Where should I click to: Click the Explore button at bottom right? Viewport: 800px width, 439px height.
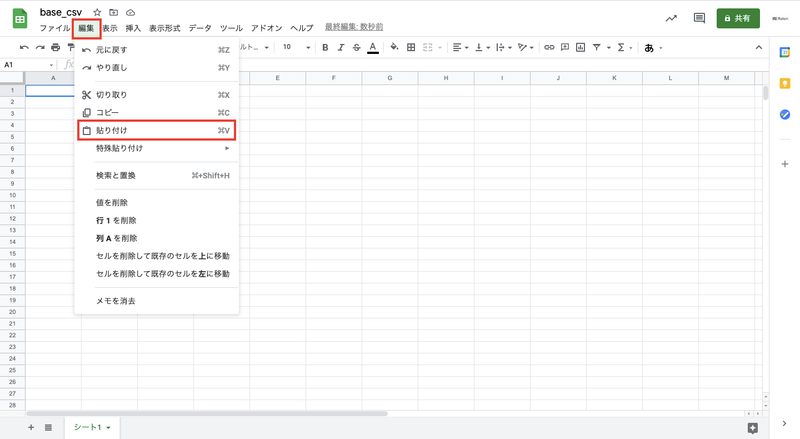(753, 428)
